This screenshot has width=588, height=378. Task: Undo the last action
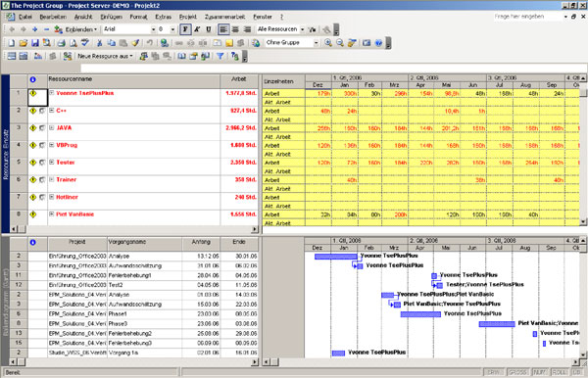tap(149, 43)
